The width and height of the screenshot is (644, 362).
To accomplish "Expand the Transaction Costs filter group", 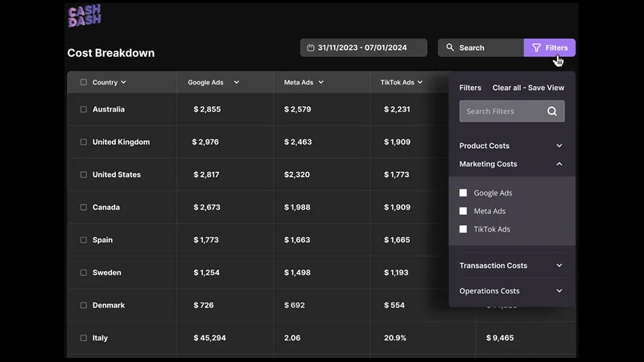I will 512,265.
